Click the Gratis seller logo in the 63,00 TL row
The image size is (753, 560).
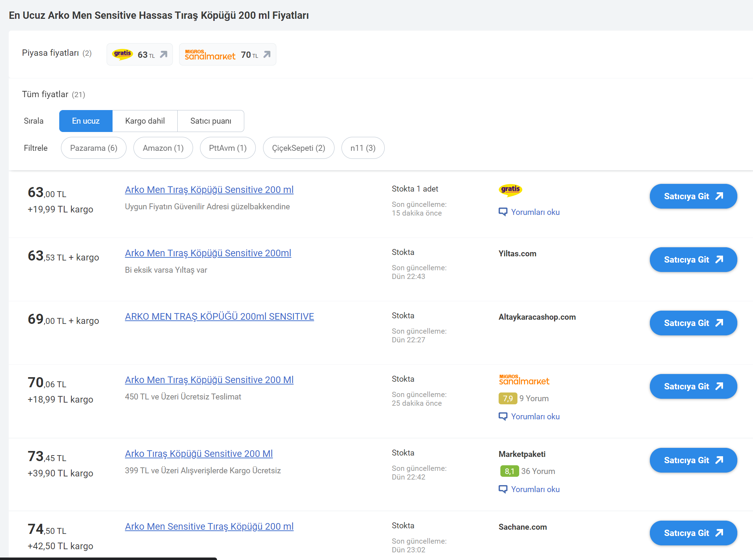(510, 190)
